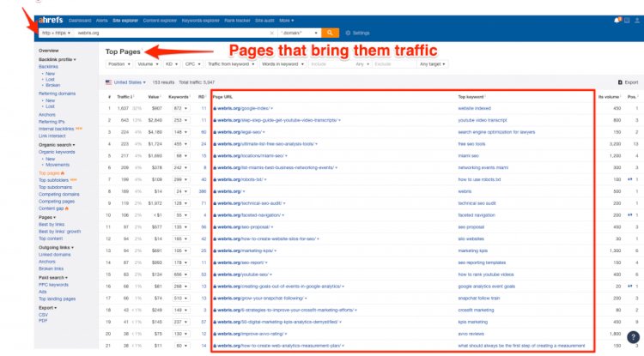Open Link intersect in the sidebar
644x356 pixels.
[52, 136]
